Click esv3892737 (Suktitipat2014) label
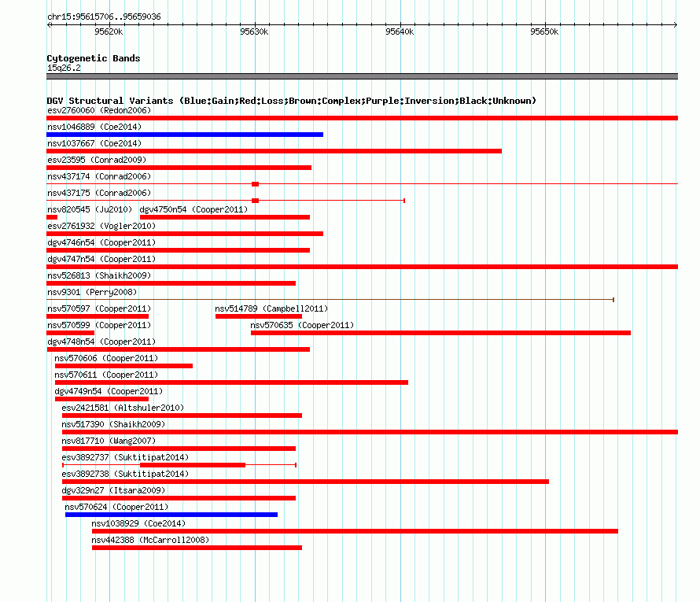 (x=125, y=457)
